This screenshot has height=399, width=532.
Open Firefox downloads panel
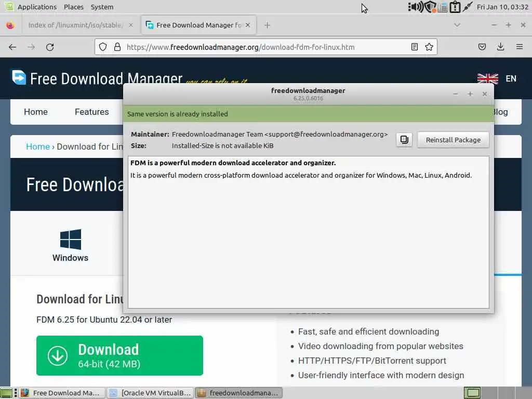coord(500,47)
